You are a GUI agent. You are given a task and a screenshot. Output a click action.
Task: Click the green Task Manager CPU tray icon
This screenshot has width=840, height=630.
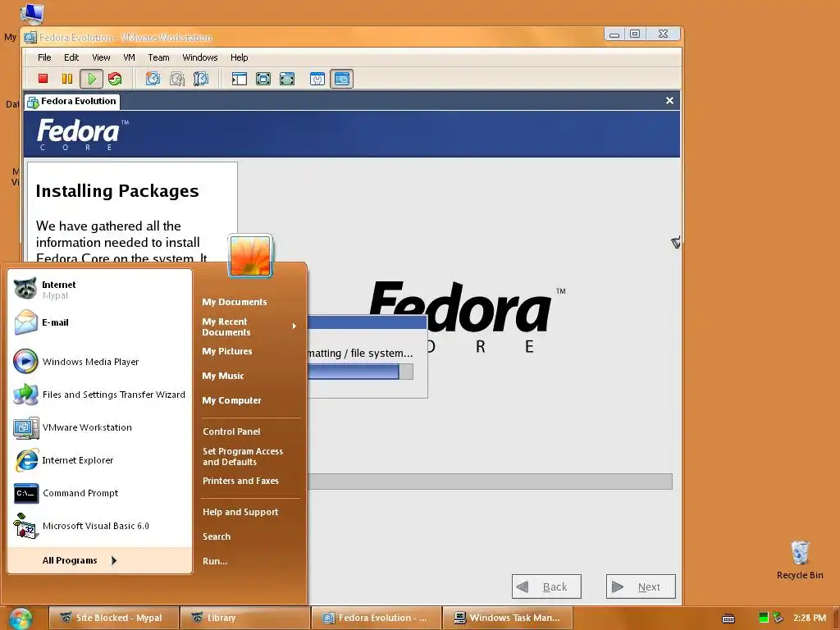[764, 618]
